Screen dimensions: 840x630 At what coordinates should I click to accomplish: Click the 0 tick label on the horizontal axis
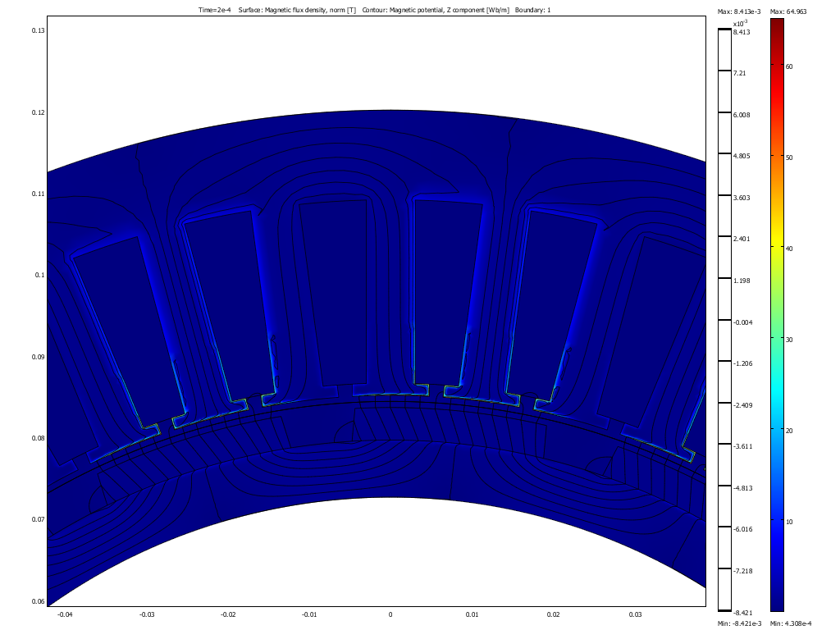click(x=390, y=614)
